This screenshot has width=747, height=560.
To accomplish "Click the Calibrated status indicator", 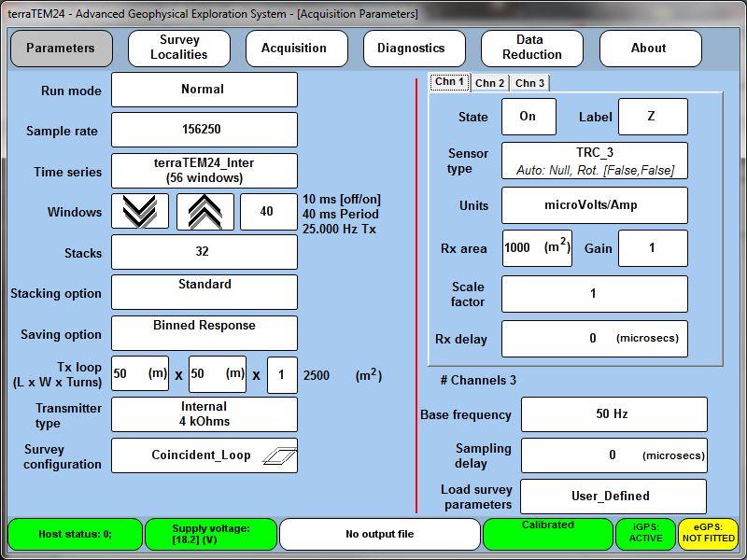I will coord(548,534).
